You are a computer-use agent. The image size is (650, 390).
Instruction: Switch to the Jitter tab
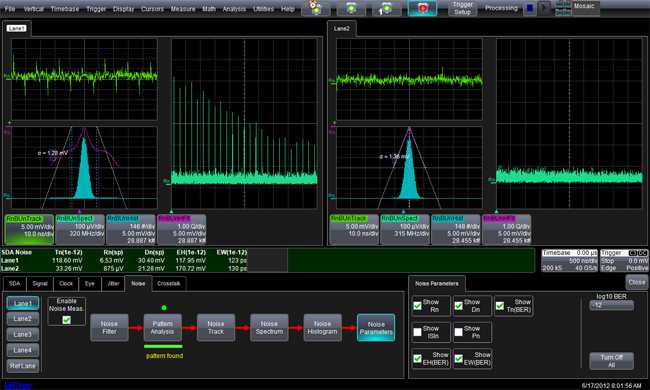tap(114, 284)
